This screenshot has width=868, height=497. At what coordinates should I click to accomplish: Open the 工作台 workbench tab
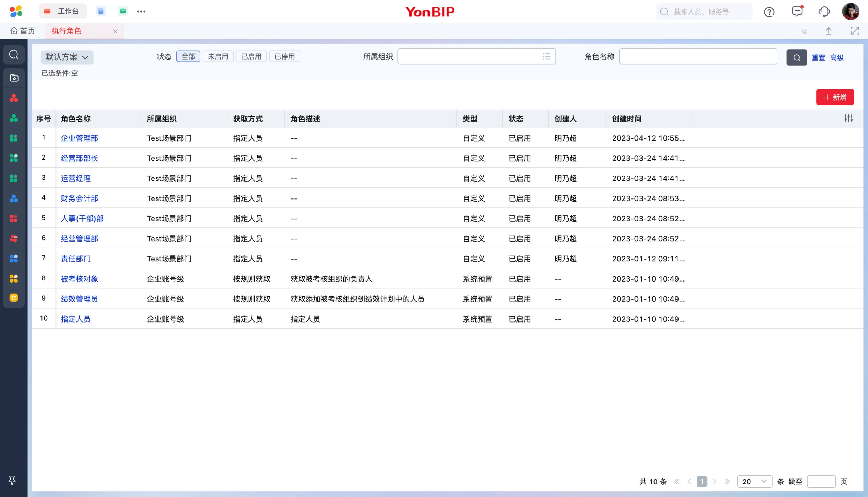63,11
